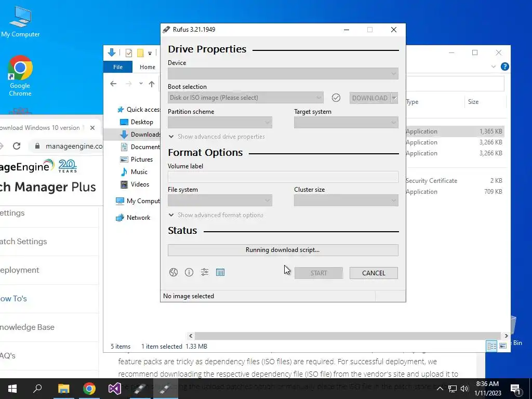
Task: Open recent locations chevron in File Explorer
Action: tap(141, 84)
